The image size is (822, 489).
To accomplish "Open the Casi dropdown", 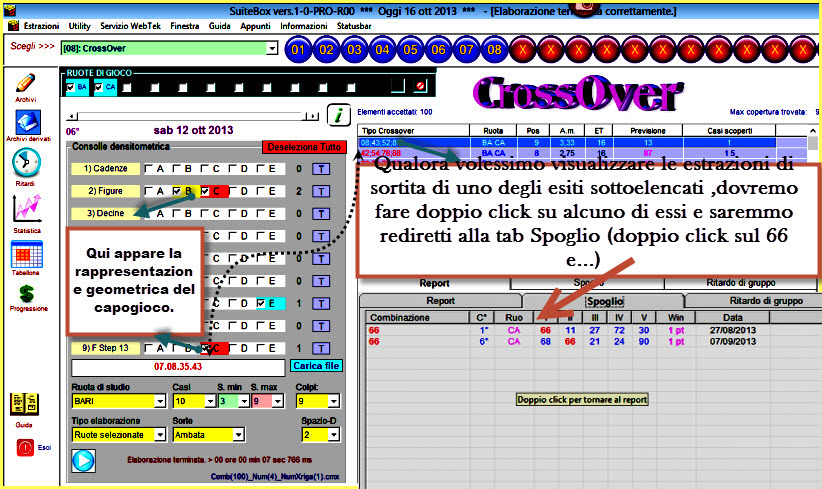I will click(x=210, y=401).
